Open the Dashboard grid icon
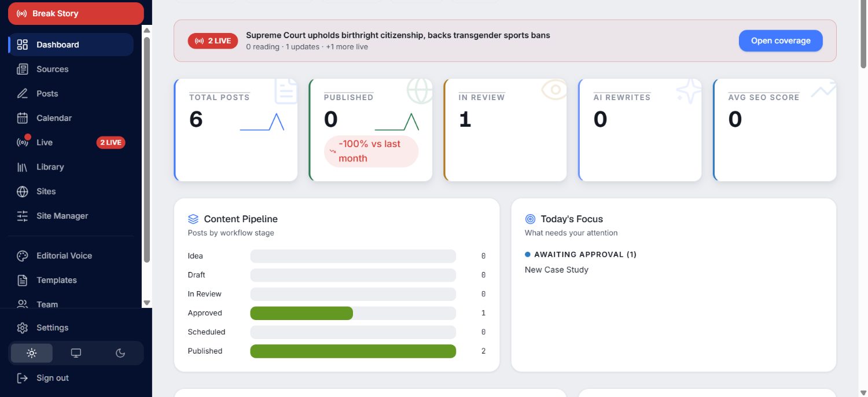The height and width of the screenshot is (397, 868). (x=23, y=45)
